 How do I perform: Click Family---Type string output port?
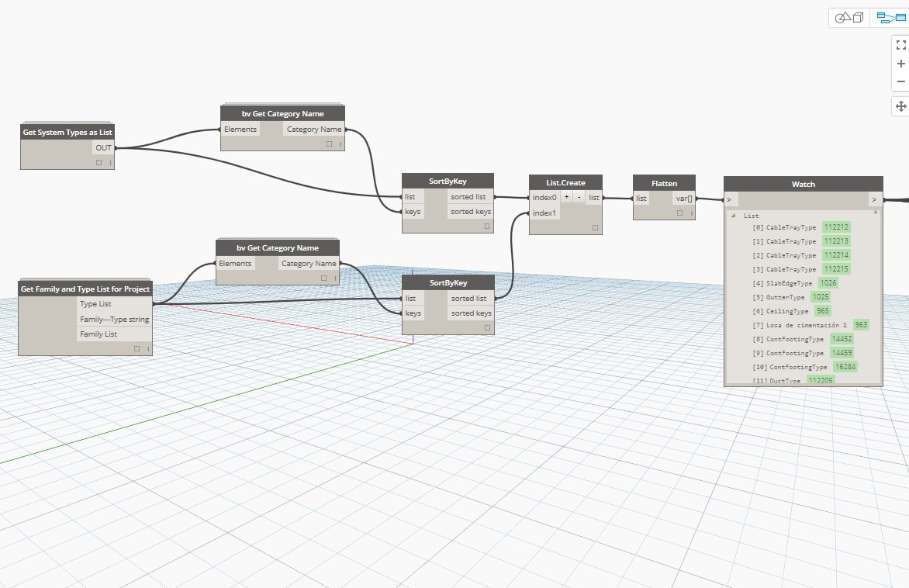114,319
